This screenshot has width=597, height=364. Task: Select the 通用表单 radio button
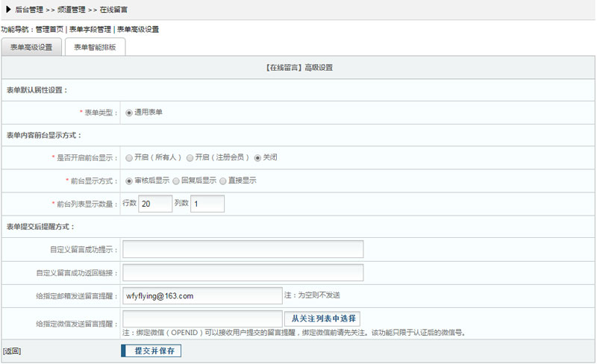click(129, 113)
